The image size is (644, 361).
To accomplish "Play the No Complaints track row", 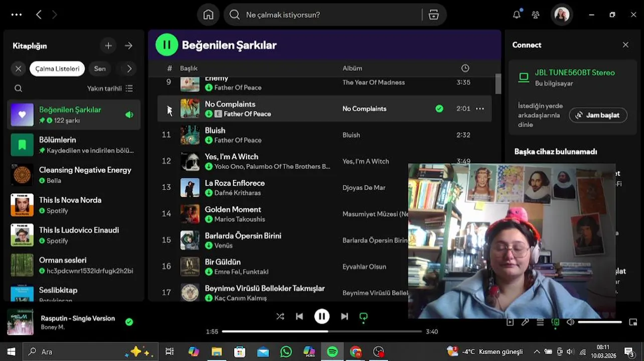I will (325, 109).
